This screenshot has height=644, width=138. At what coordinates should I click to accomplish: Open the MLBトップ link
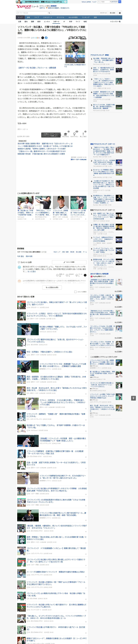tap(57, 252)
